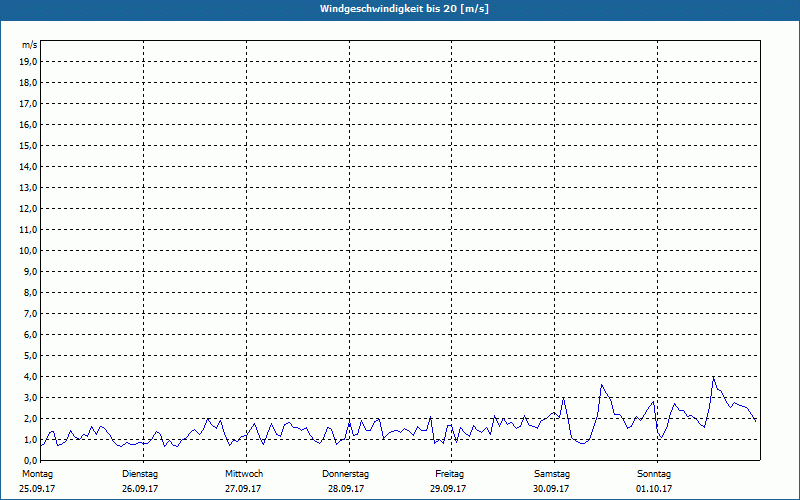
Task: Click the '8,0' y-axis value
Action: pos(31,292)
